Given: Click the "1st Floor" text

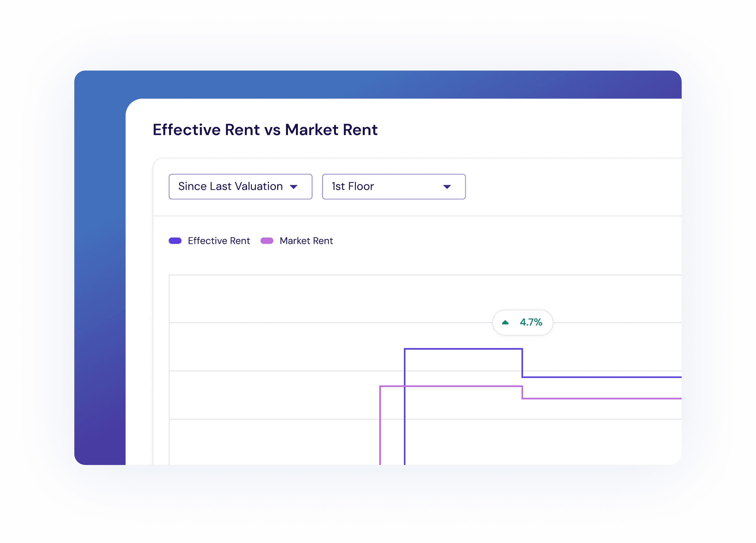Looking at the screenshot, I should 353,187.
